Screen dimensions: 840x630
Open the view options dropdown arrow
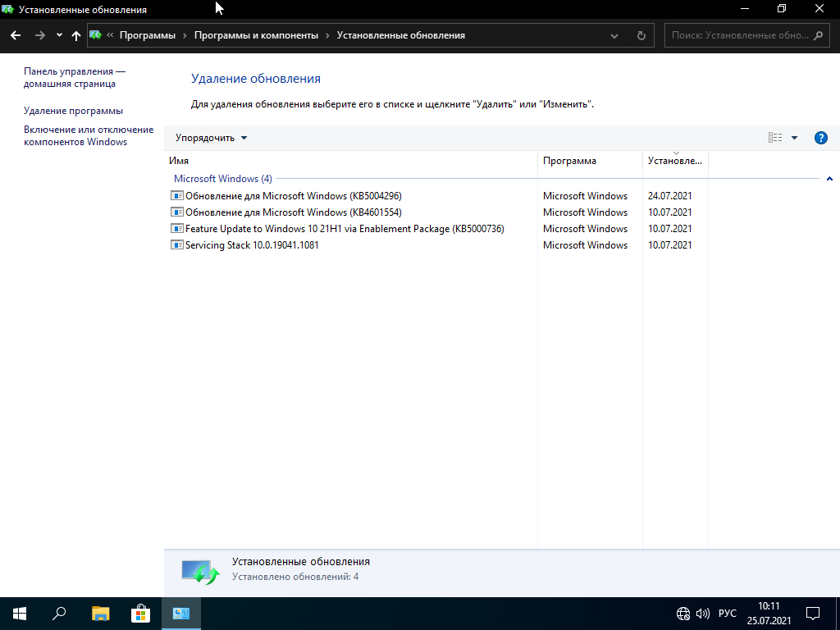click(794, 138)
